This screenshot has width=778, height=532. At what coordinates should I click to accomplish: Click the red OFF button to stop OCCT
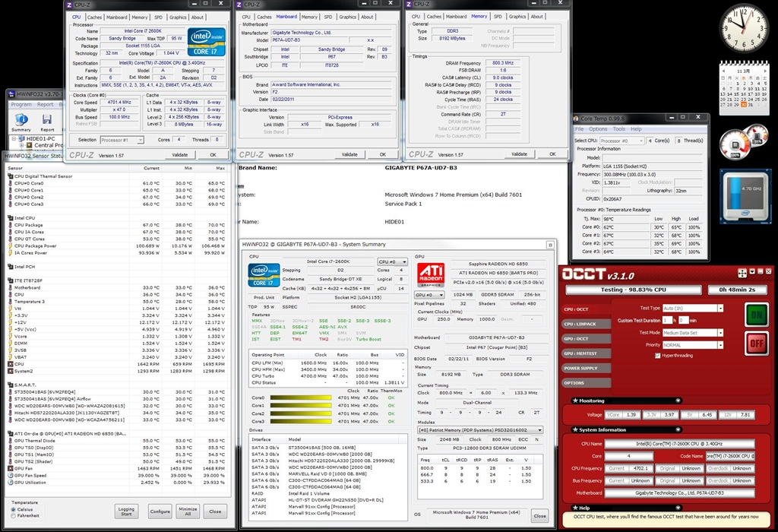[756, 344]
